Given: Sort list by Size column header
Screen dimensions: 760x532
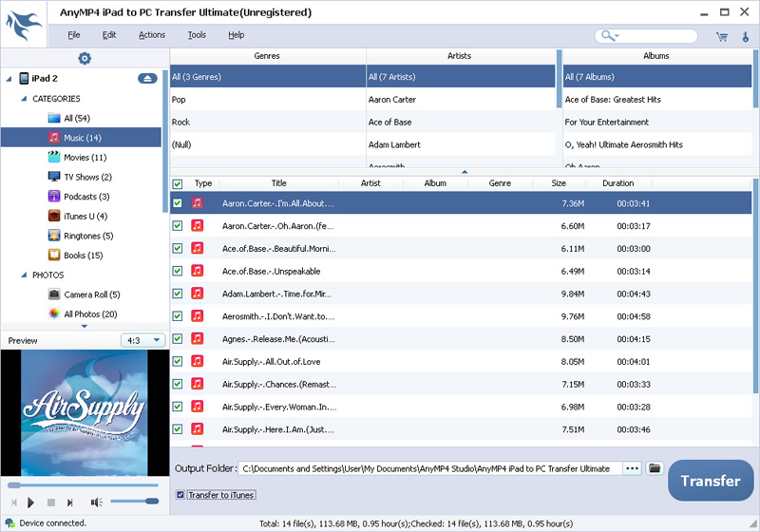Looking at the screenshot, I should tap(559, 183).
